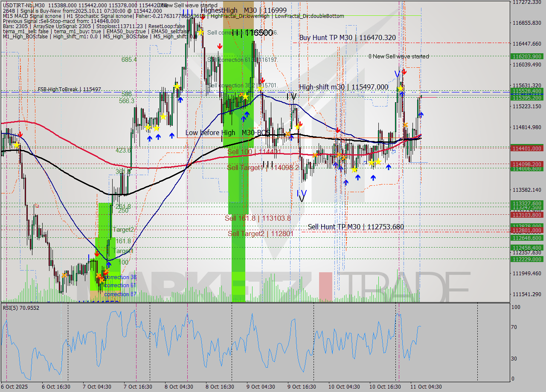Select the yellow star signal on the High-shift line

(401, 88)
